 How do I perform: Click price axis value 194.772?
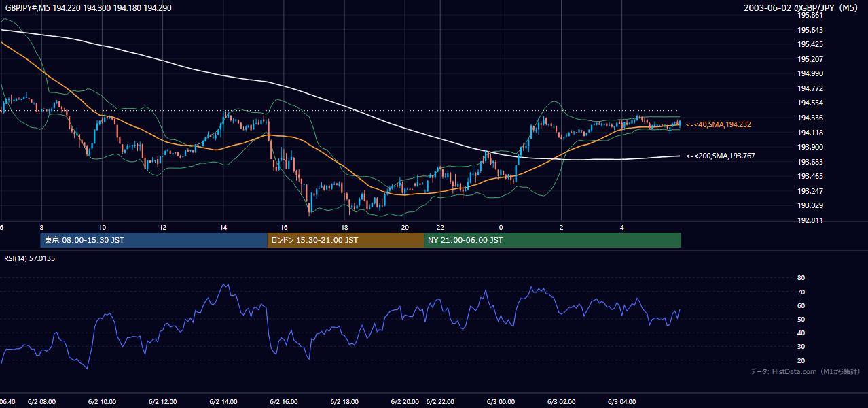click(x=810, y=88)
